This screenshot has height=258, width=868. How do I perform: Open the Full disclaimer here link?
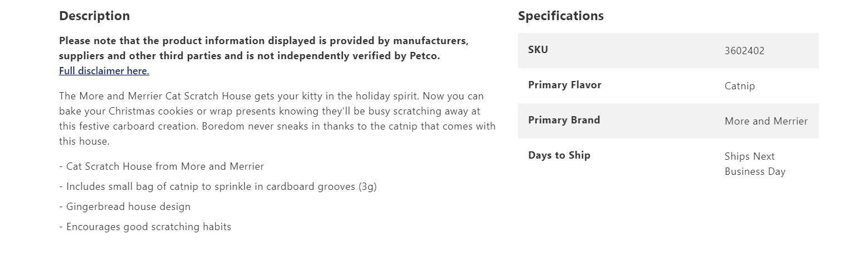(x=104, y=71)
